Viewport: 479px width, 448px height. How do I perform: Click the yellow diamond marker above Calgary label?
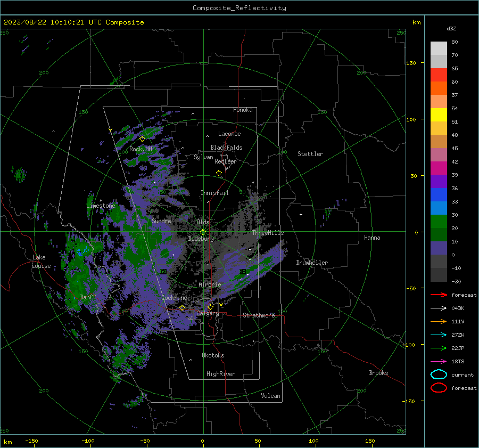point(210,307)
